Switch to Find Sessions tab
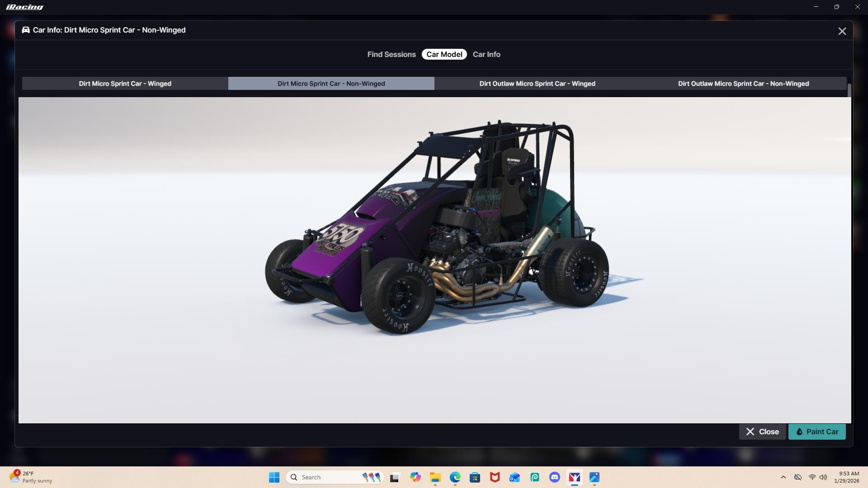This screenshot has width=868, height=488. (391, 54)
